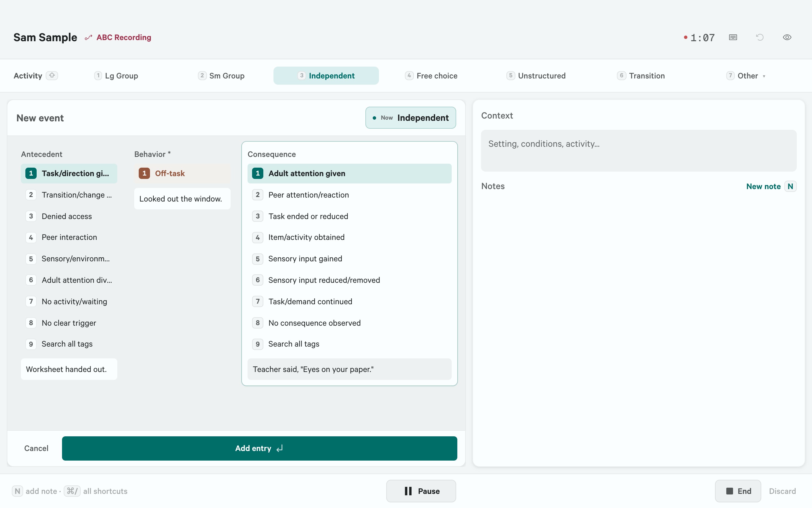Select antecedent Transition/change tag
The width and height of the screenshot is (812, 508).
pos(69,195)
